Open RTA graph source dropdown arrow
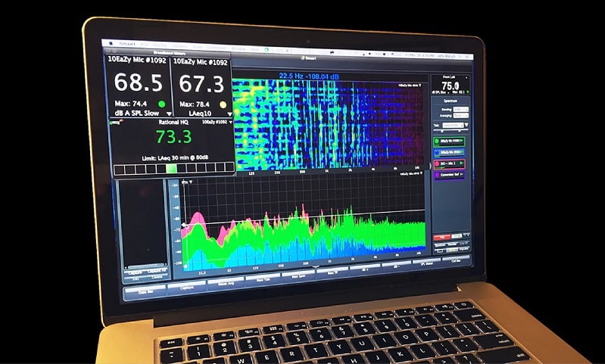The image size is (605, 364). [420, 173]
